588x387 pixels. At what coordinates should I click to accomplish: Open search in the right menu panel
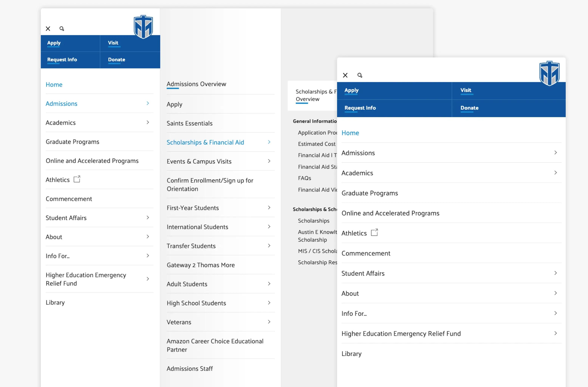pyautogui.click(x=360, y=75)
